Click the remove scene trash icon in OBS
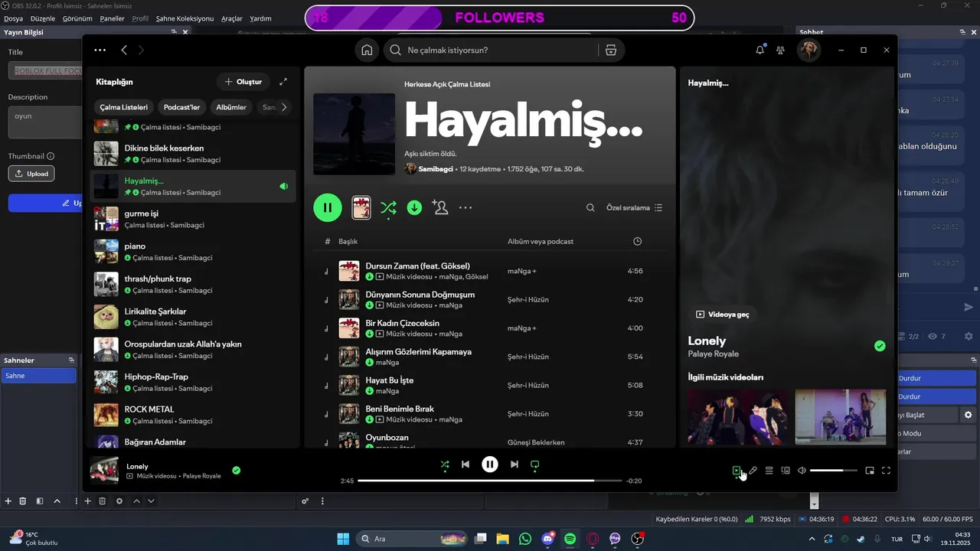 [23, 501]
